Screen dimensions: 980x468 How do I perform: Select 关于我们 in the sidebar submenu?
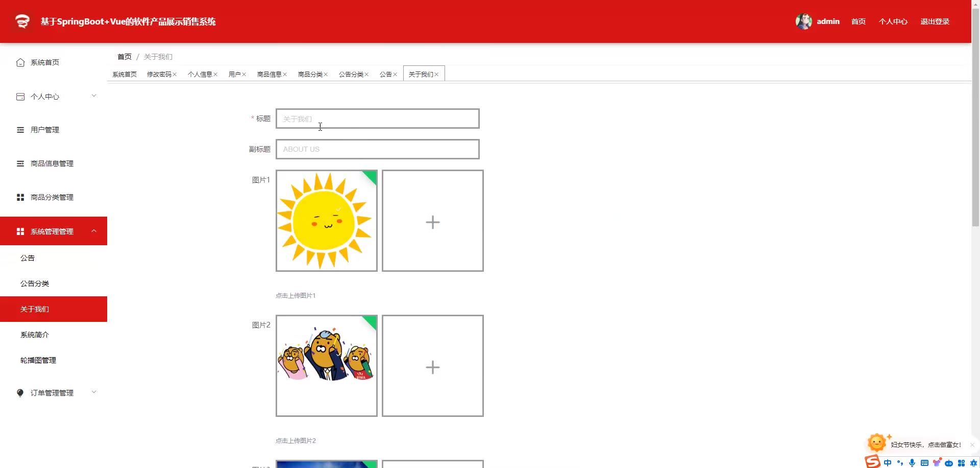coord(54,309)
